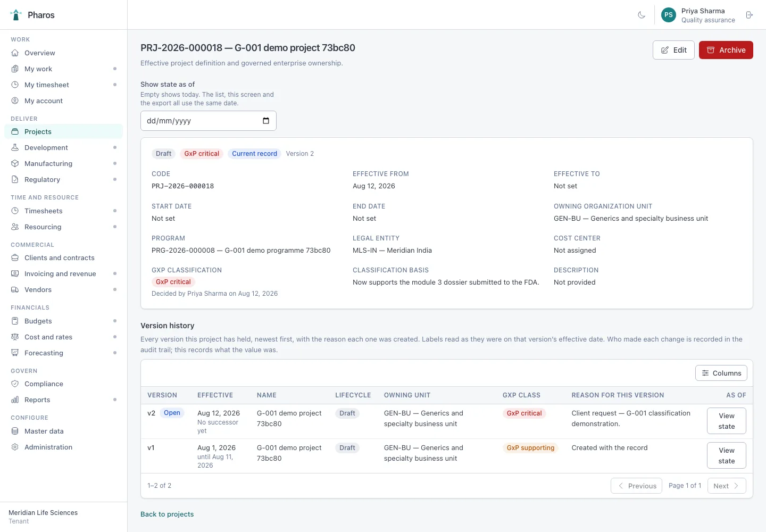Go back to projects list
The image size is (766, 532).
click(x=167, y=514)
